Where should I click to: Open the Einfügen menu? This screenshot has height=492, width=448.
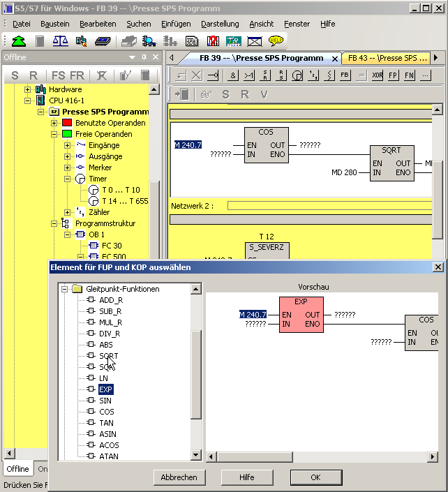pyautogui.click(x=176, y=24)
